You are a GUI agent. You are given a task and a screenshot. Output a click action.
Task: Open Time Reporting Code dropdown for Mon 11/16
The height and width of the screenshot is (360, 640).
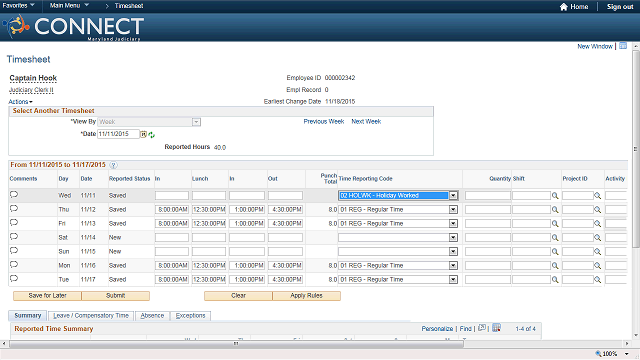click(453, 266)
